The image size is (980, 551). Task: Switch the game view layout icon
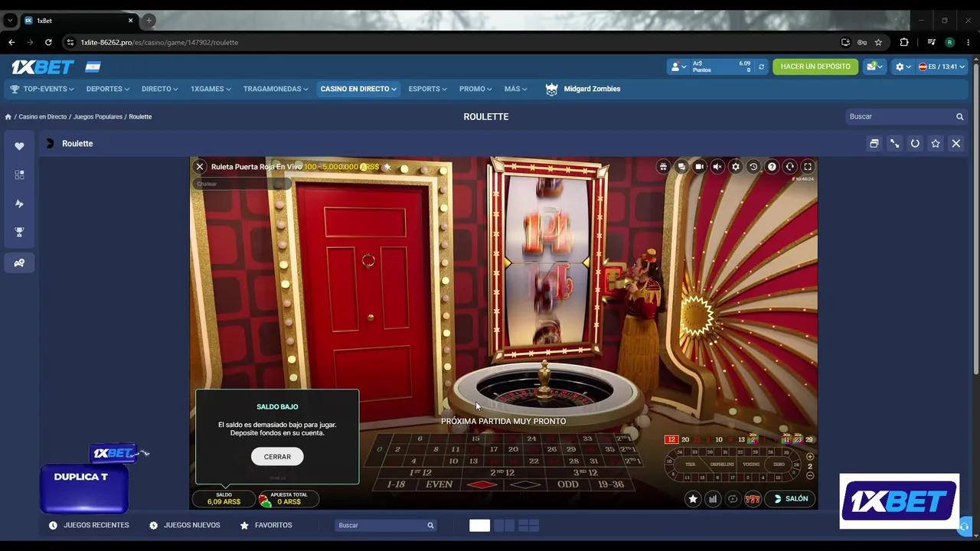coord(663,167)
